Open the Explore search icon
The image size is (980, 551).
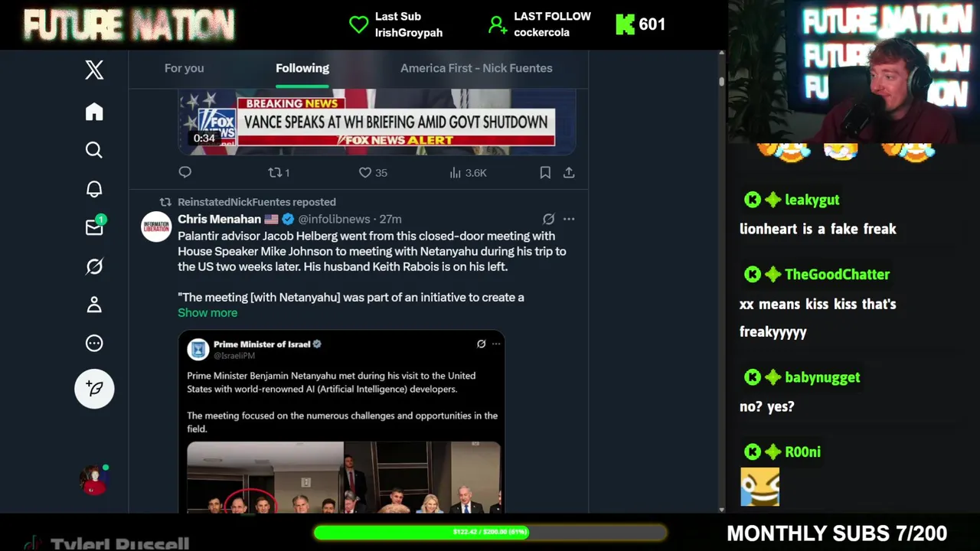click(94, 150)
